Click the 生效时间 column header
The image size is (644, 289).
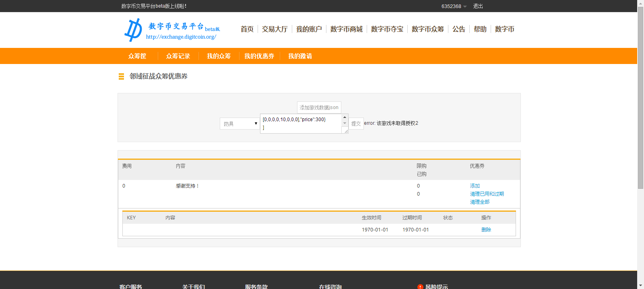tap(372, 218)
